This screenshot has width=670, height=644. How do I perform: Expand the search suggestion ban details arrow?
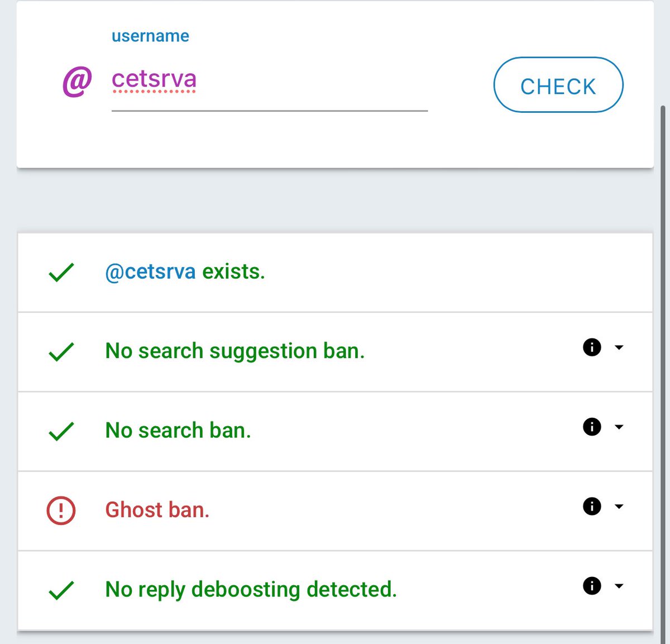[x=619, y=347]
